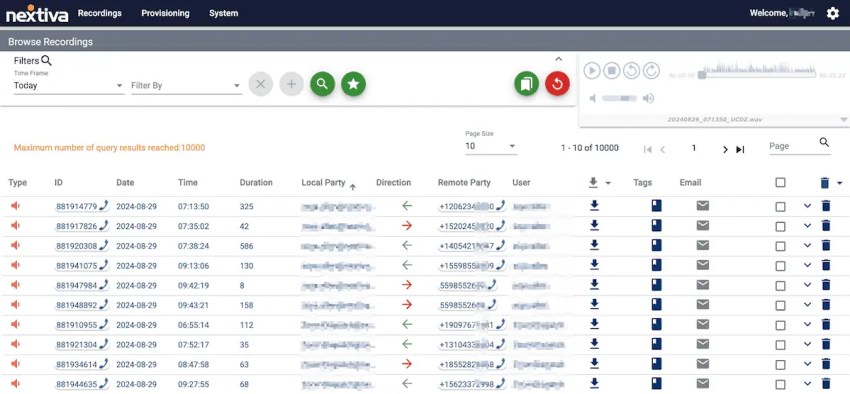Image resolution: width=850 pixels, height=394 pixels.
Task: Click the sort arrow next to Local Party
Action: click(352, 187)
